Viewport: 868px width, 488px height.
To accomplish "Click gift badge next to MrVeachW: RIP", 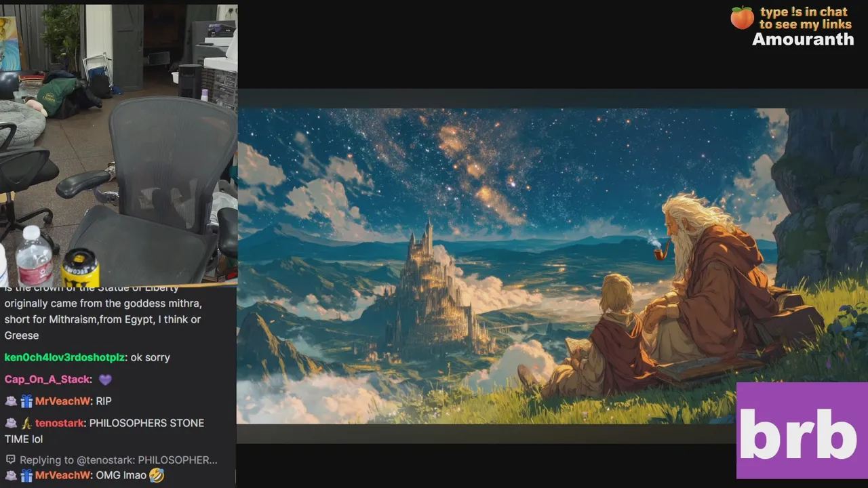I will tap(26, 401).
